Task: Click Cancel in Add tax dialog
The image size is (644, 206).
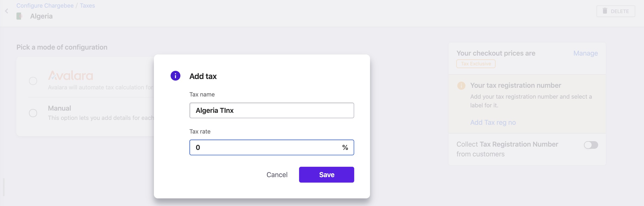Action: click(x=277, y=175)
